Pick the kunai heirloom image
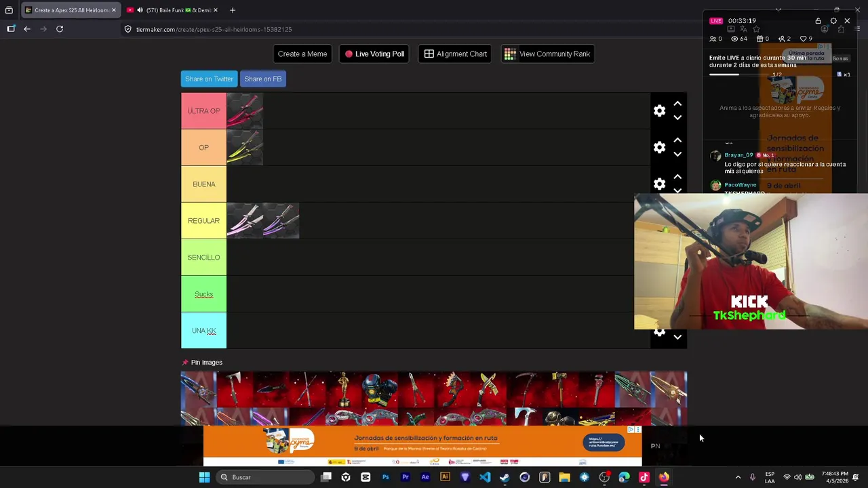Screen dimensions: 868x488 click(271, 390)
